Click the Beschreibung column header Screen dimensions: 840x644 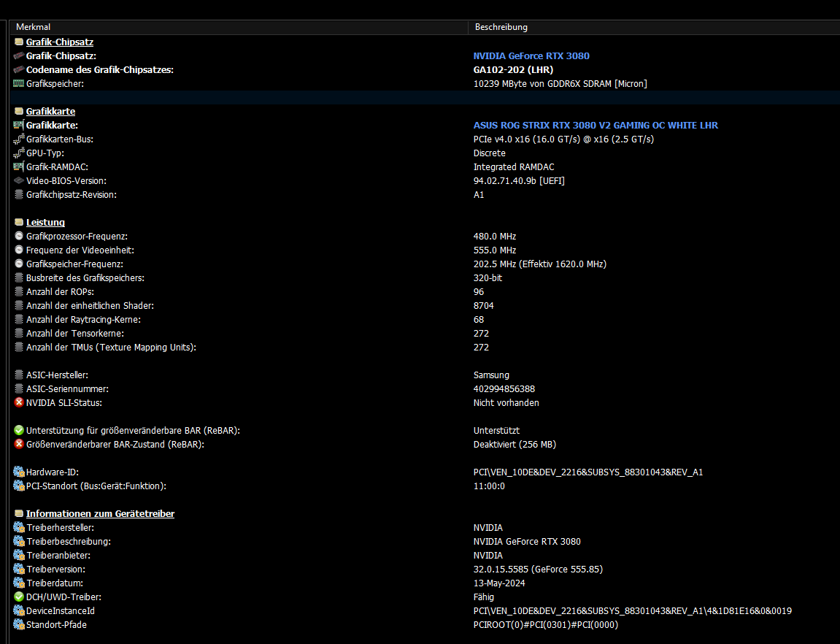[654, 27]
